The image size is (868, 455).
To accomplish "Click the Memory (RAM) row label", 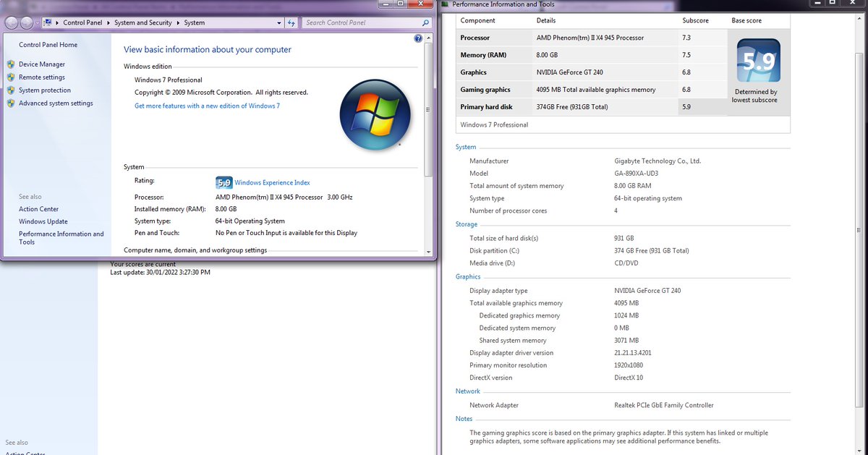I will tap(483, 55).
